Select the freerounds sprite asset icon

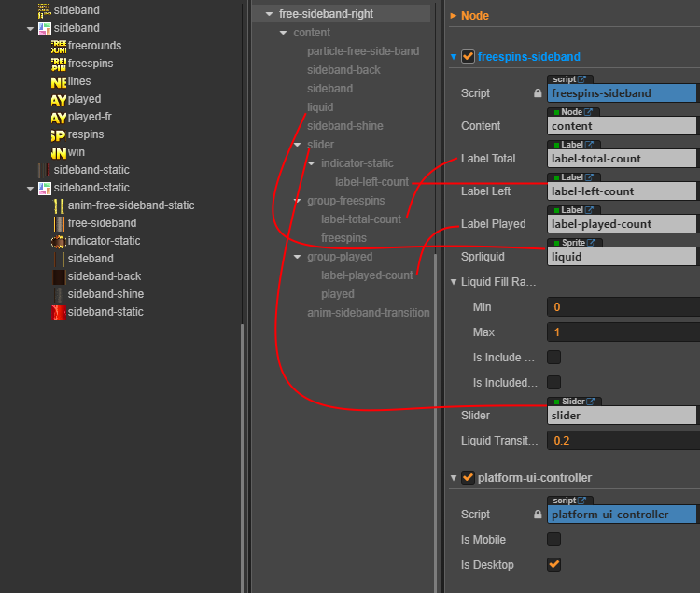pyautogui.click(x=59, y=46)
